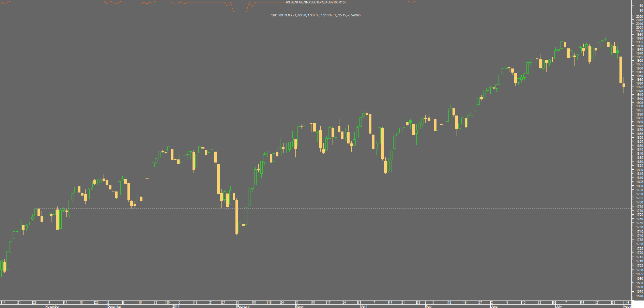Select the 2014 year marker on timeline
Screen dimensions: 644x308
pos(176,306)
